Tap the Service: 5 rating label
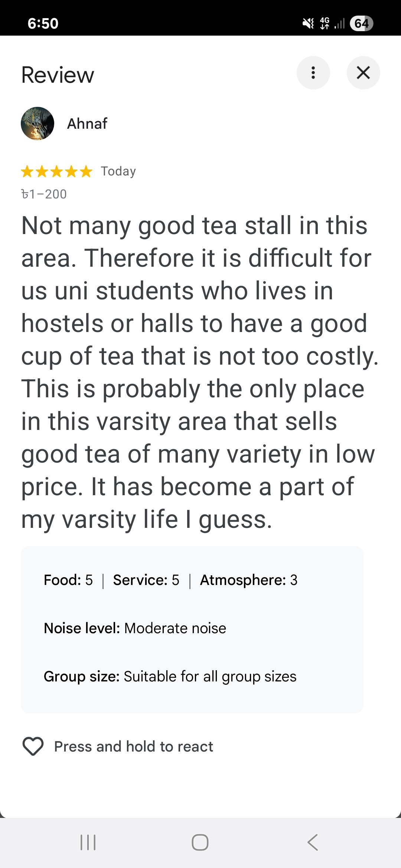The height and width of the screenshot is (868, 401). pyautogui.click(x=146, y=580)
